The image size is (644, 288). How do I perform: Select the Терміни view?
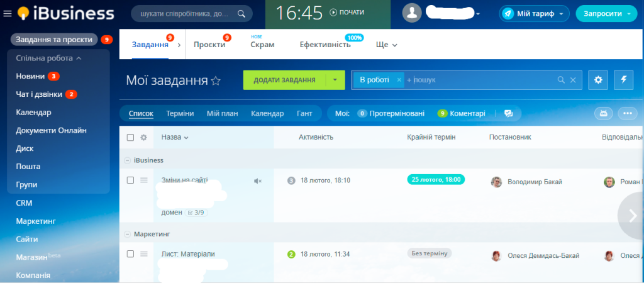click(180, 113)
